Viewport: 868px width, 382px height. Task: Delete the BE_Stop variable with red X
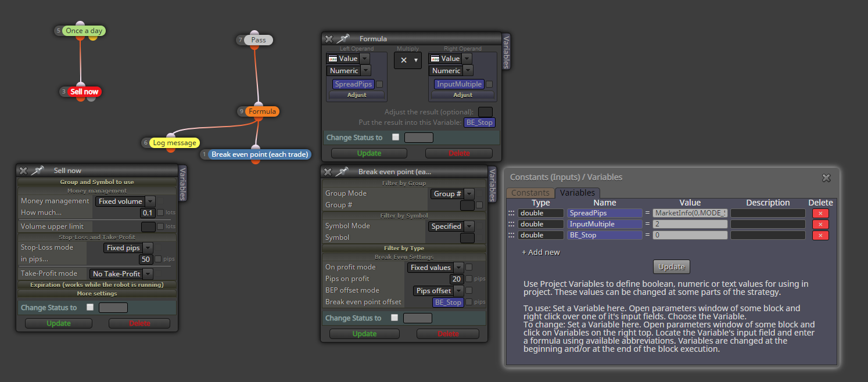(820, 235)
